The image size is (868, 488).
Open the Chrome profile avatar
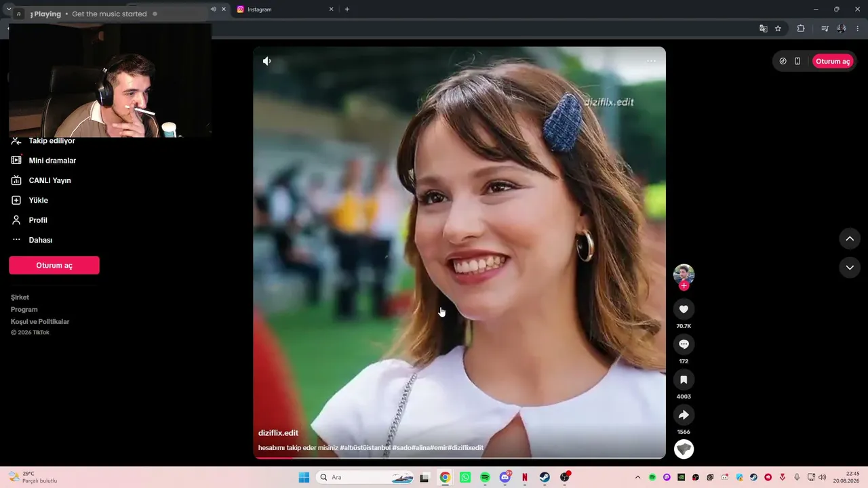842,28
